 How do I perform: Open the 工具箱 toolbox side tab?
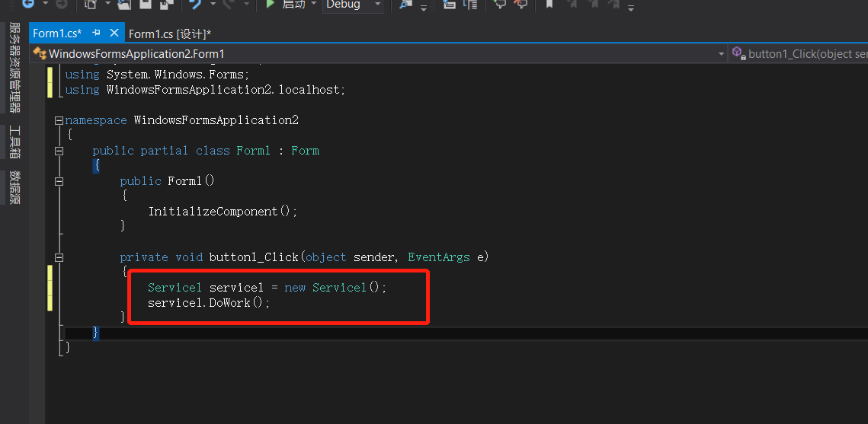tap(15, 142)
